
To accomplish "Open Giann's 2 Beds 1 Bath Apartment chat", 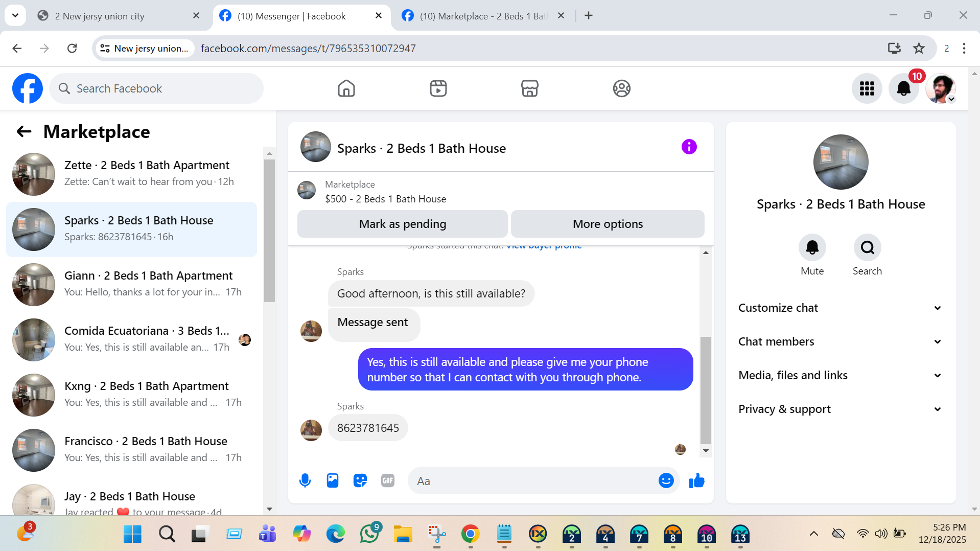I will [x=131, y=284].
